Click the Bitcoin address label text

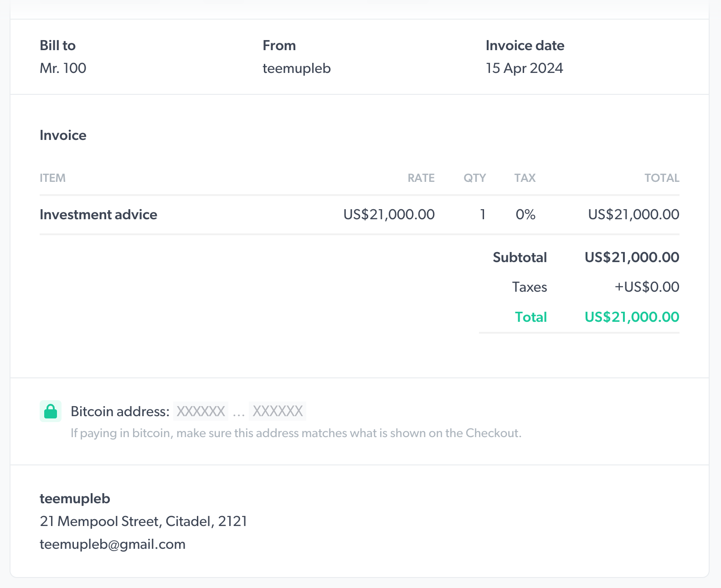point(120,411)
